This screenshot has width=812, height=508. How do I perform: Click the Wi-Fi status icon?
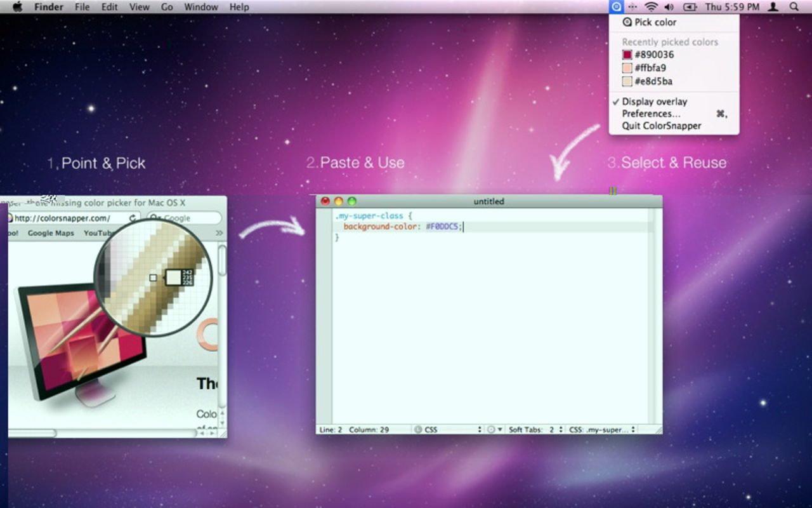(650, 7)
